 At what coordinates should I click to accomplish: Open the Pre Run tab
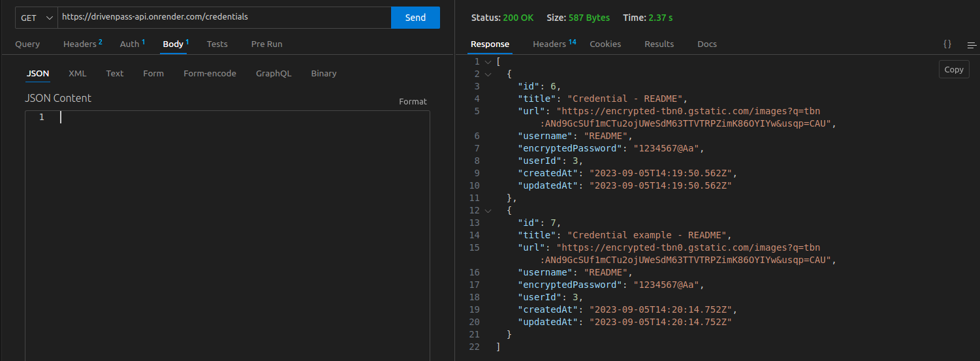click(x=266, y=44)
